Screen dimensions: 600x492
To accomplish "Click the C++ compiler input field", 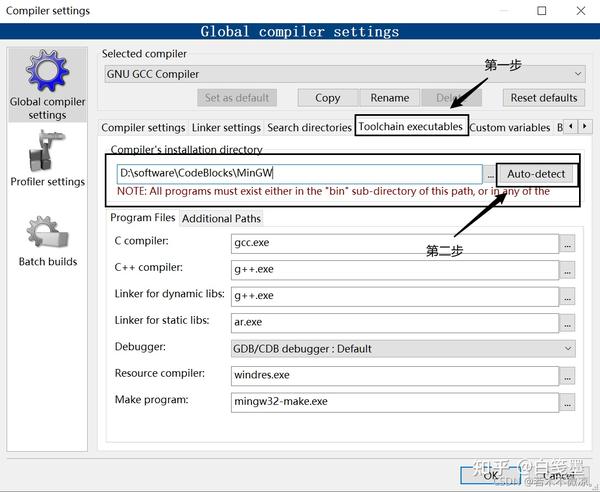I will [395, 270].
